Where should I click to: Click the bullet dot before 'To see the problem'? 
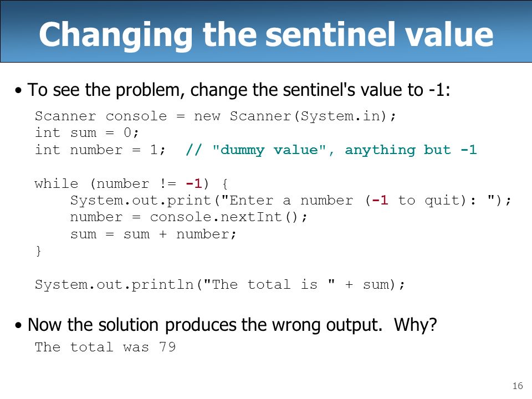point(18,90)
